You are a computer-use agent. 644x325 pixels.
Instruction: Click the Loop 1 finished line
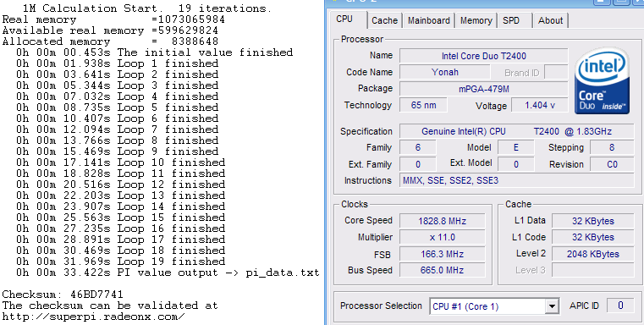click(x=117, y=63)
